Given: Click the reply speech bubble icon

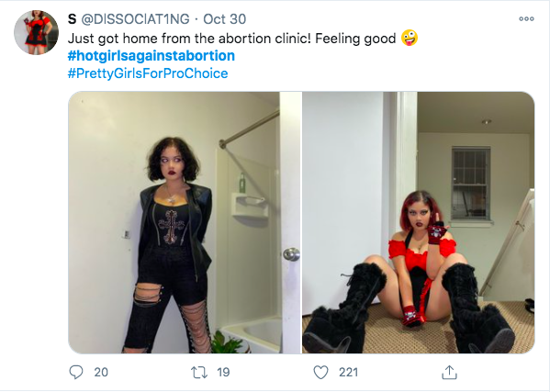Looking at the screenshot, I should pyautogui.click(x=76, y=372).
